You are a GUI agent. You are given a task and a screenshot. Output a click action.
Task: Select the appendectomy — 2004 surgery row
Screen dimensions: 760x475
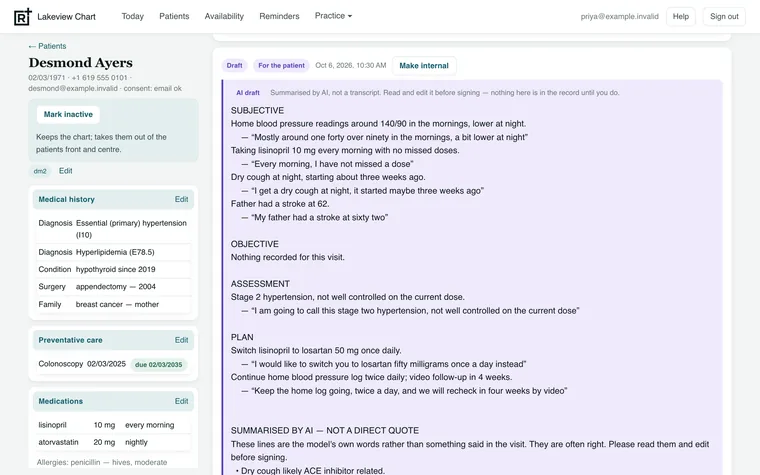113,287
